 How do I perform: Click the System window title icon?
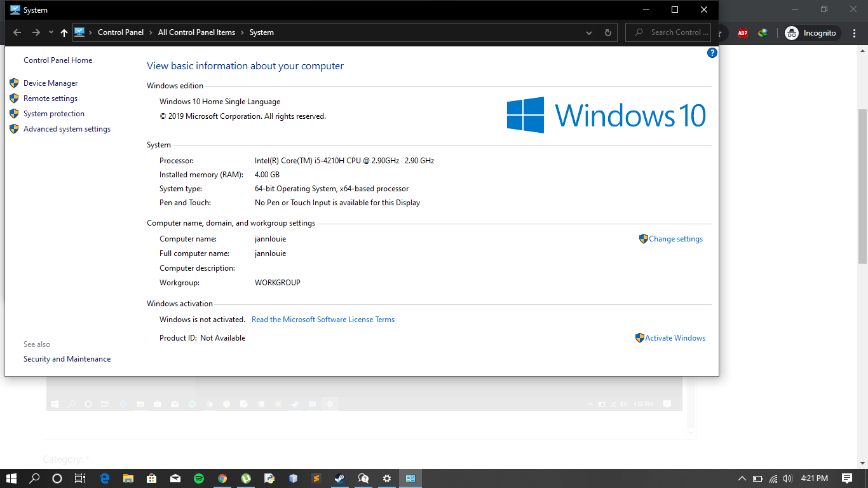pos(15,10)
